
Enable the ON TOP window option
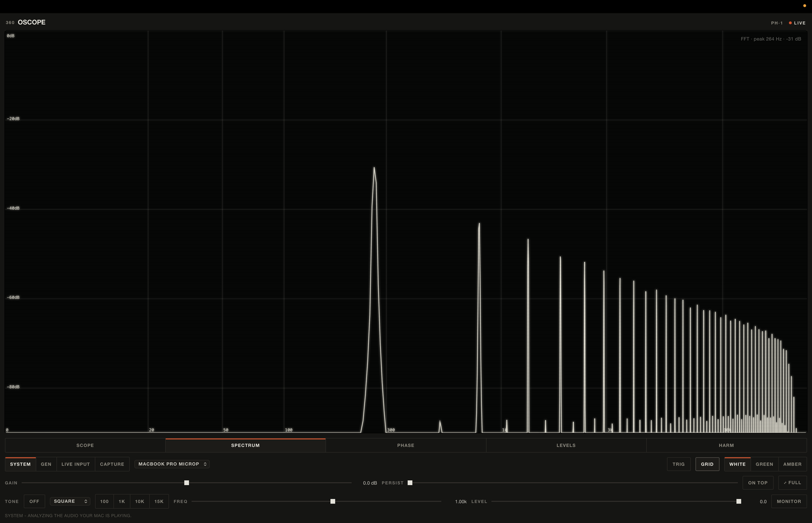click(x=758, y=483)
